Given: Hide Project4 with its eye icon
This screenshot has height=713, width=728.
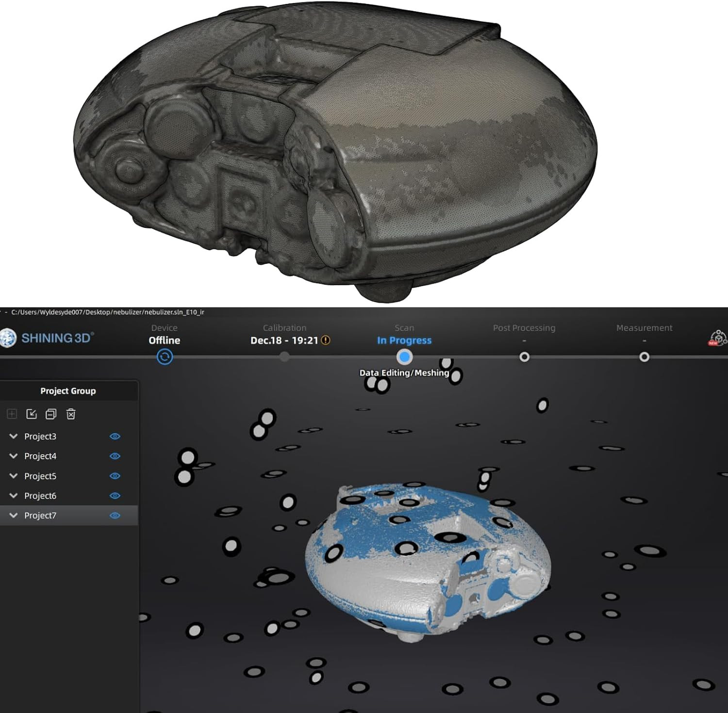Looking at the screenshot, I should click(x=115, y=456).
